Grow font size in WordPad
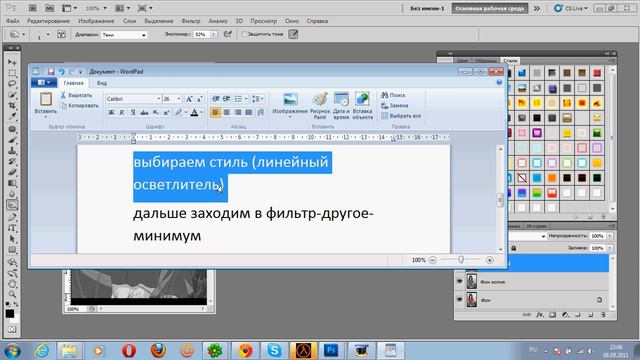This screenshot has height=360, width=640. (189, 99)
